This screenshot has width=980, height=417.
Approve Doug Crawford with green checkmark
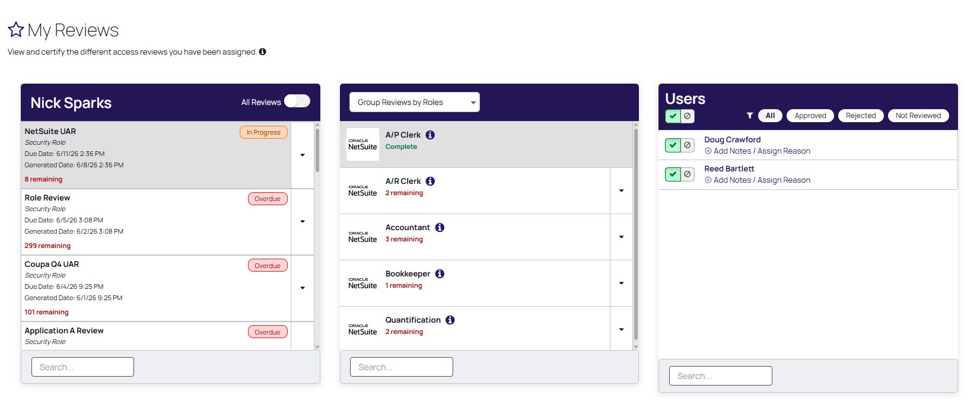tap(673, 145)
